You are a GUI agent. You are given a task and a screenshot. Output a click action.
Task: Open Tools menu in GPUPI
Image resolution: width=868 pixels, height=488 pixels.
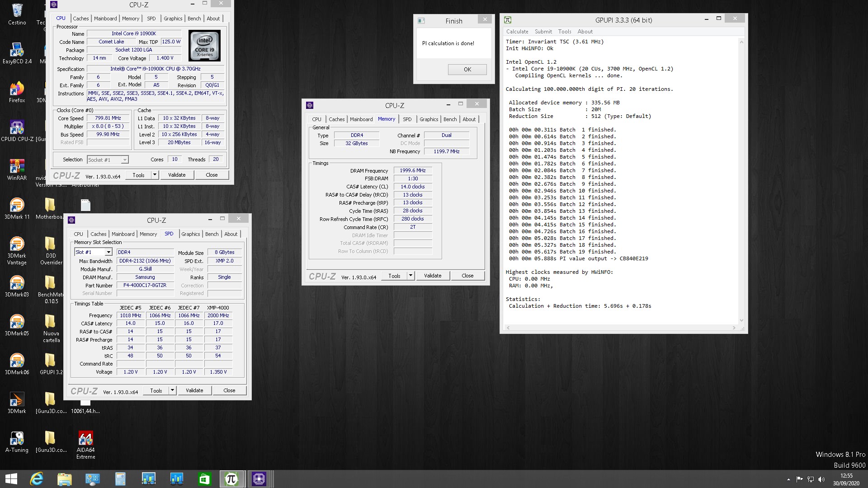(565, 32)
